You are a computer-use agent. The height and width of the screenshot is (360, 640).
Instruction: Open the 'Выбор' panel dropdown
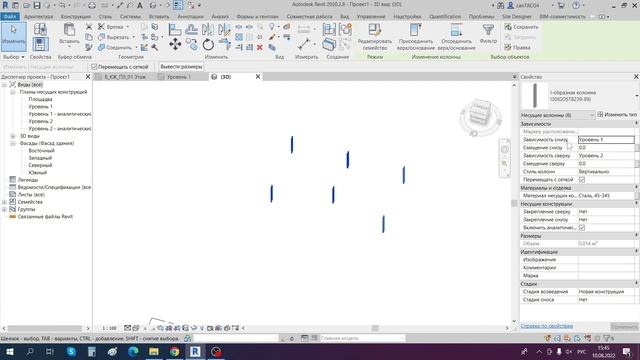pos(13,57)
